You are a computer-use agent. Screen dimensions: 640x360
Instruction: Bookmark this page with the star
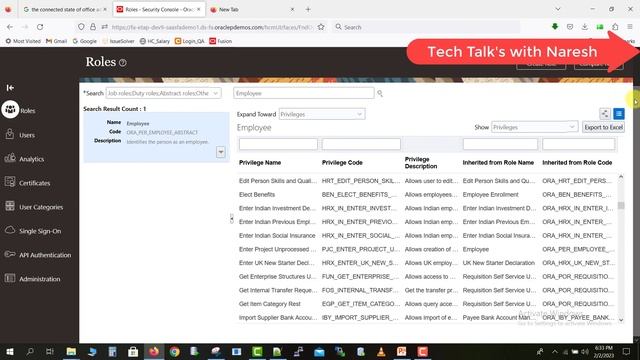point(321,27)
